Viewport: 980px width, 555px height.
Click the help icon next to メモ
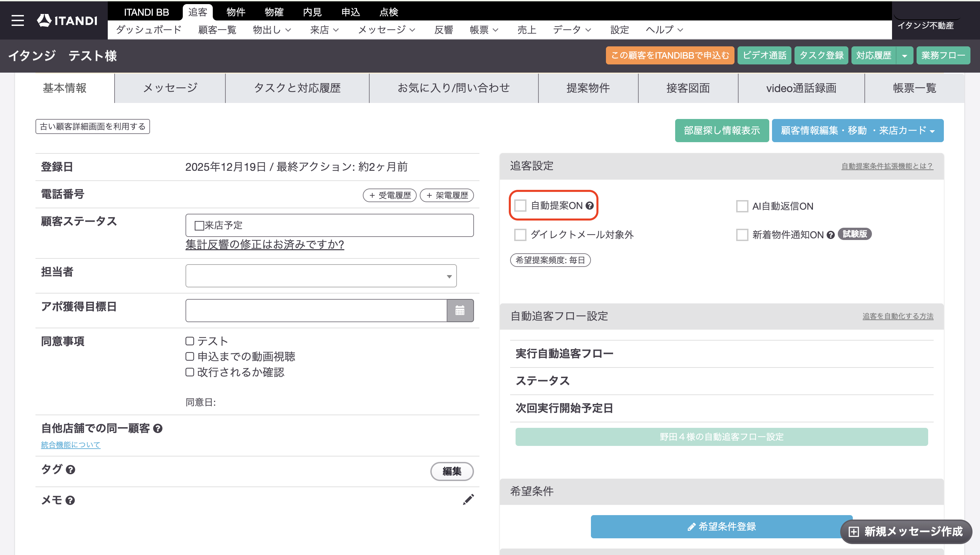(70, 500)
